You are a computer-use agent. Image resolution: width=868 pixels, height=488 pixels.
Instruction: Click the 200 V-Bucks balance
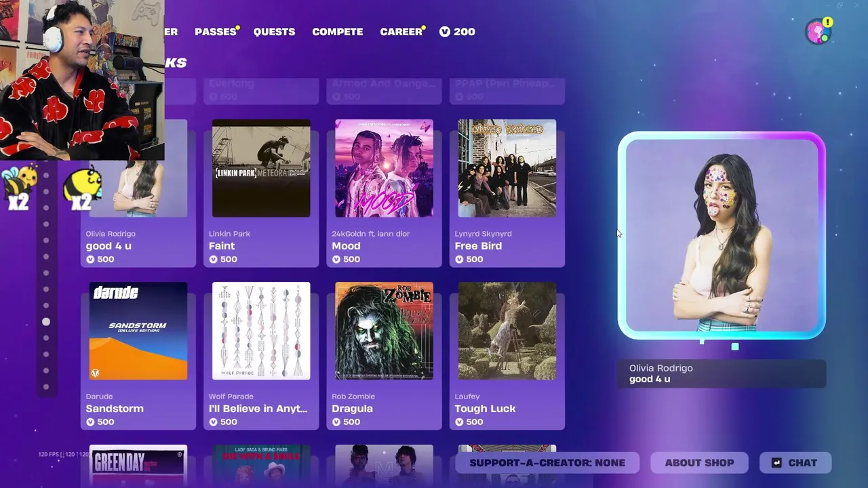(457, 32)
